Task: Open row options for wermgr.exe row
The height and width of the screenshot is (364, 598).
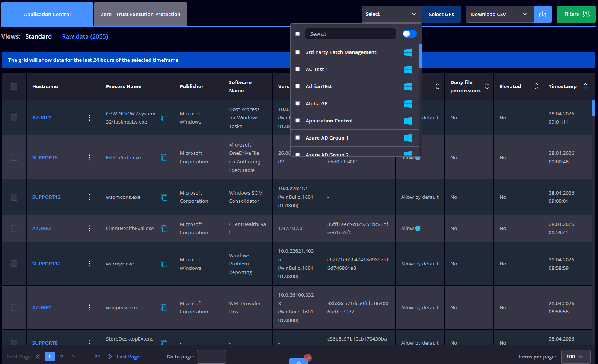Action: pos(90,264)
